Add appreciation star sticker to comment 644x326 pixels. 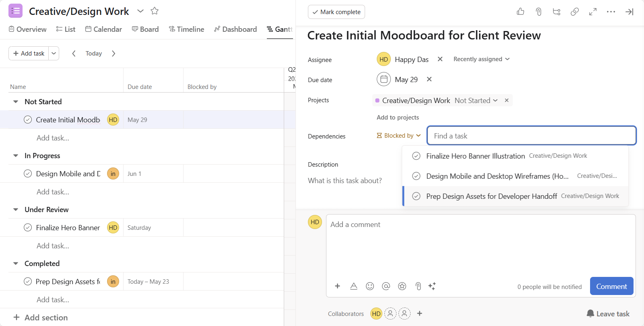coord(402,286)
